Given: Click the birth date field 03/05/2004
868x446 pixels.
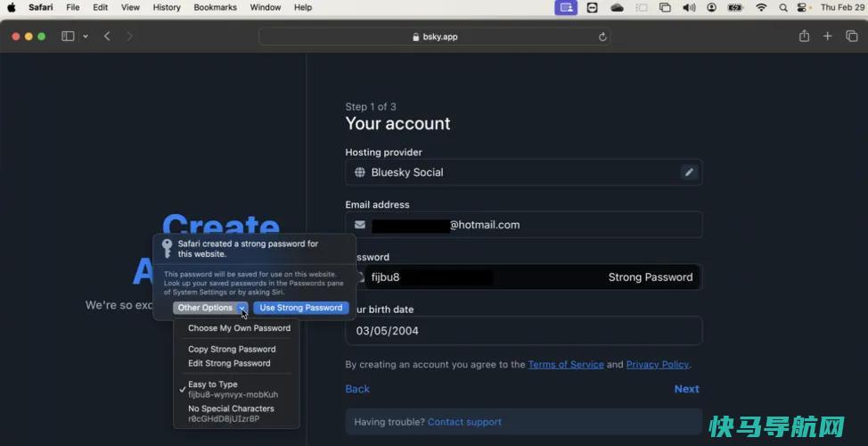Looking at the screenshot, I should click(x=524, y=331).
